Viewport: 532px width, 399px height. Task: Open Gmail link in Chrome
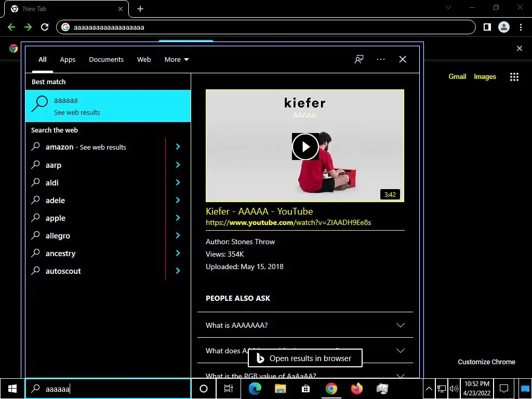coord(457,77)
